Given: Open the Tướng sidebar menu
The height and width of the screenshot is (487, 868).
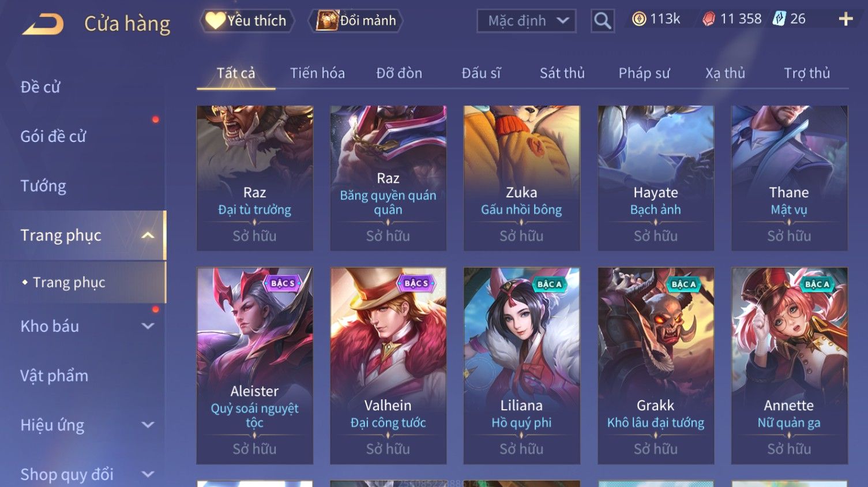Looking at the screenshot, I should (x=43, y=186).
